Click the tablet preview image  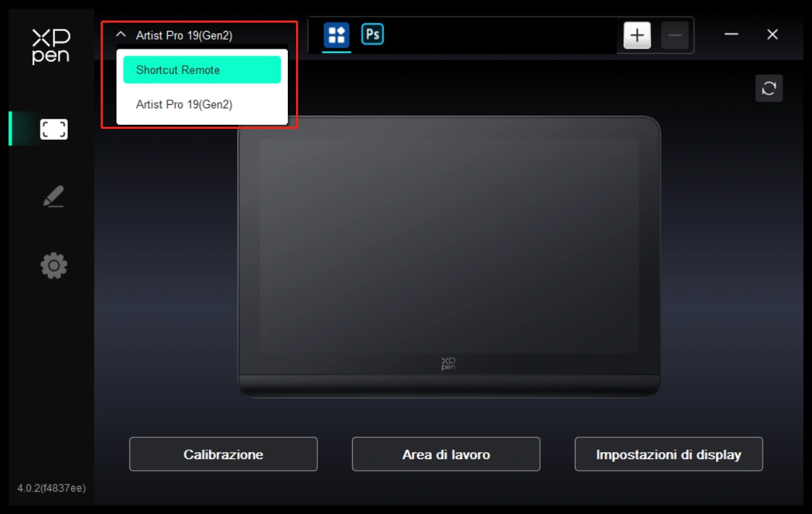coord(448,254)
